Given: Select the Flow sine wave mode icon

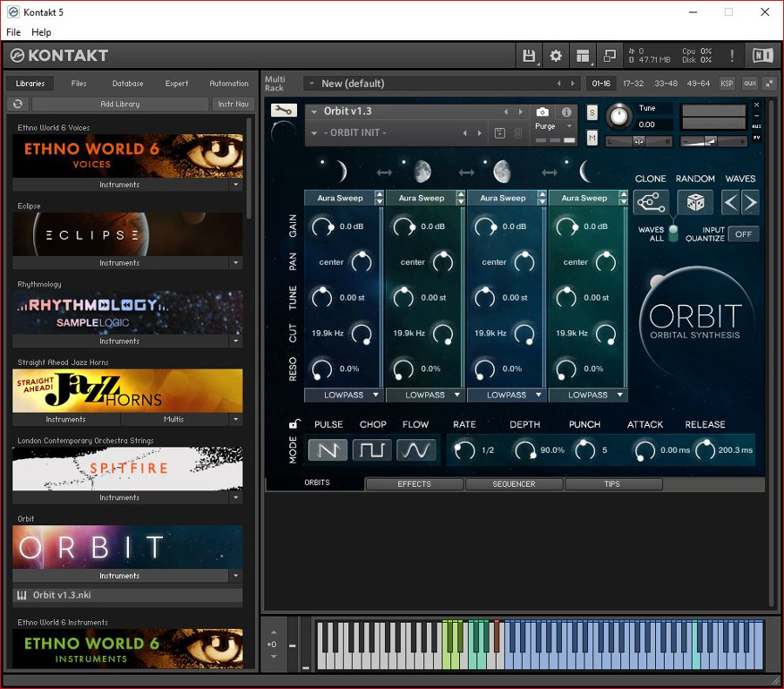Looking at the screenshot, I should tap(416, 450).
